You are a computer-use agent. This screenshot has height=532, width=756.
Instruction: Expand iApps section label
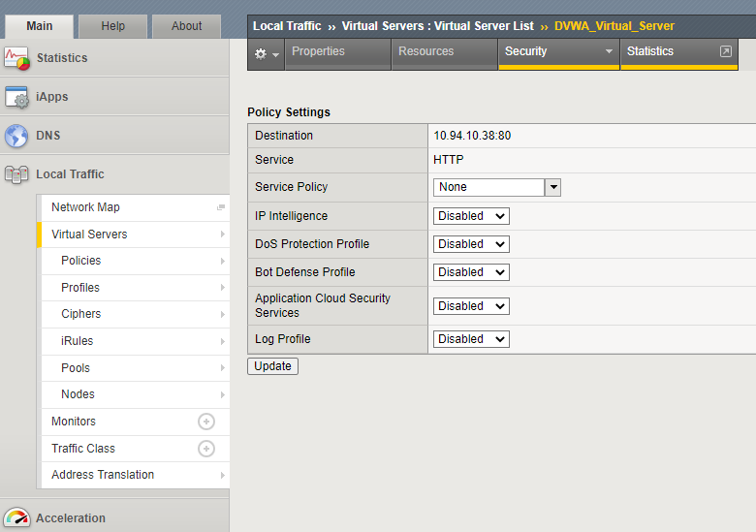click(x=52, y=97)
